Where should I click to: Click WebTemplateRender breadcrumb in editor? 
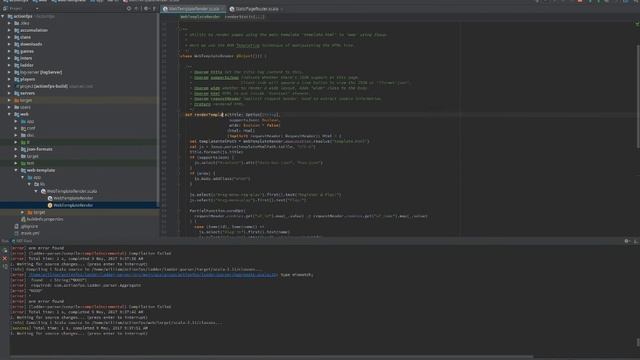click(200, 17)
